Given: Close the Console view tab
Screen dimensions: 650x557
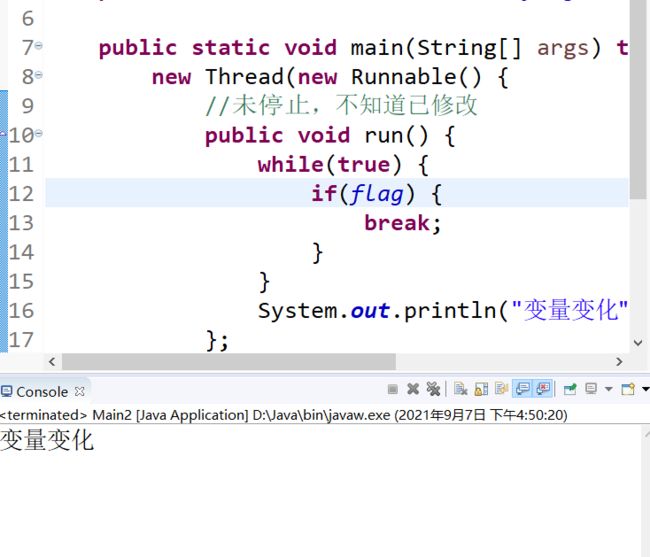Looking at the screenshot, I should [x=80, y=391].
